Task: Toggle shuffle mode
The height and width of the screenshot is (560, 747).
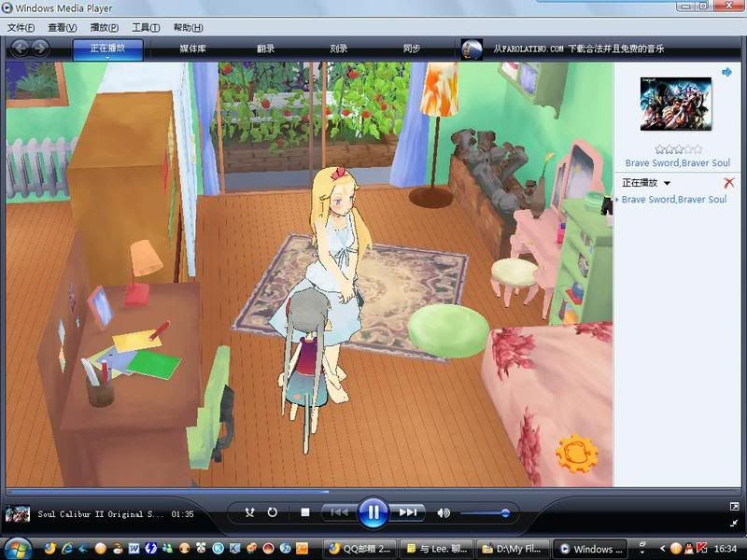Action: pos(249,512)
